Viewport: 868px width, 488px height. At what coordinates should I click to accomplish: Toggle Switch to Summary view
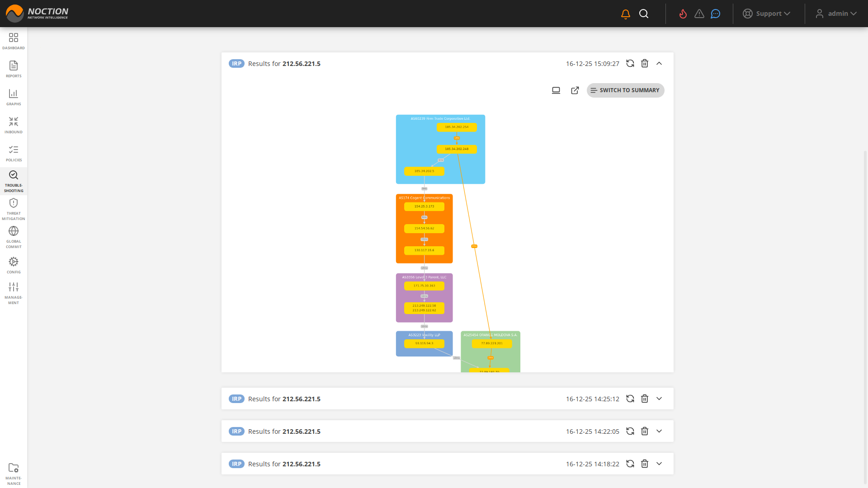(625, 90)
